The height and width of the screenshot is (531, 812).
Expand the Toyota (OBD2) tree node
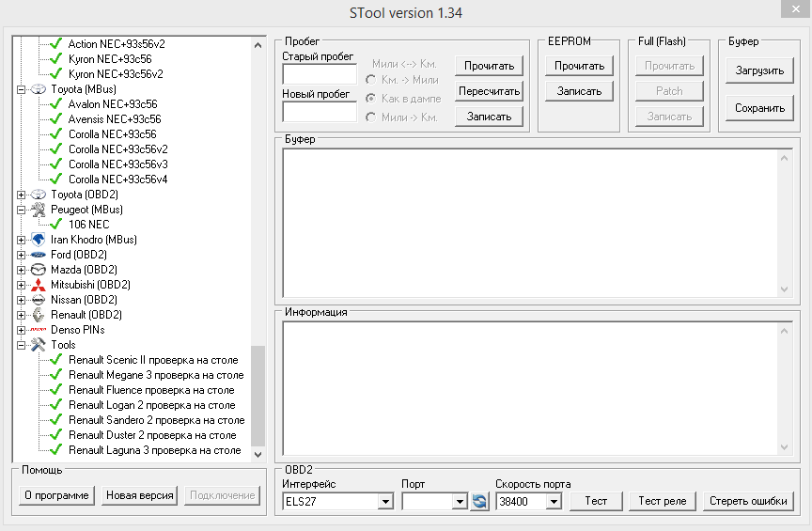click(x=22, y=195)
